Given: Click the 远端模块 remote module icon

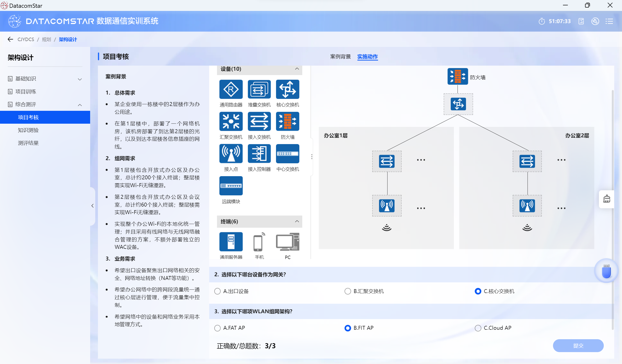Looking at the screenshot, I should point(231,186).
